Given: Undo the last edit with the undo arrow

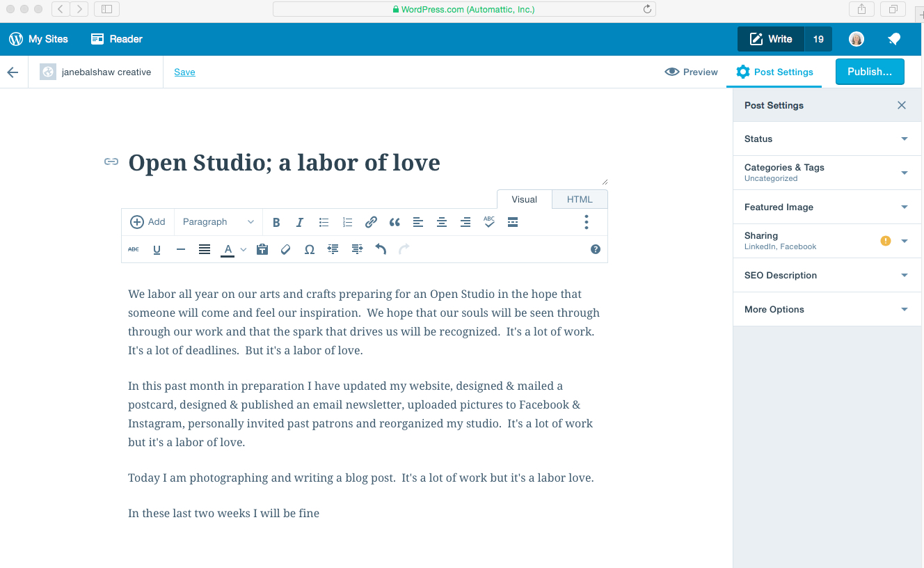Looking at the screenshot, I should pyautogui.click(x=381, y=248).
